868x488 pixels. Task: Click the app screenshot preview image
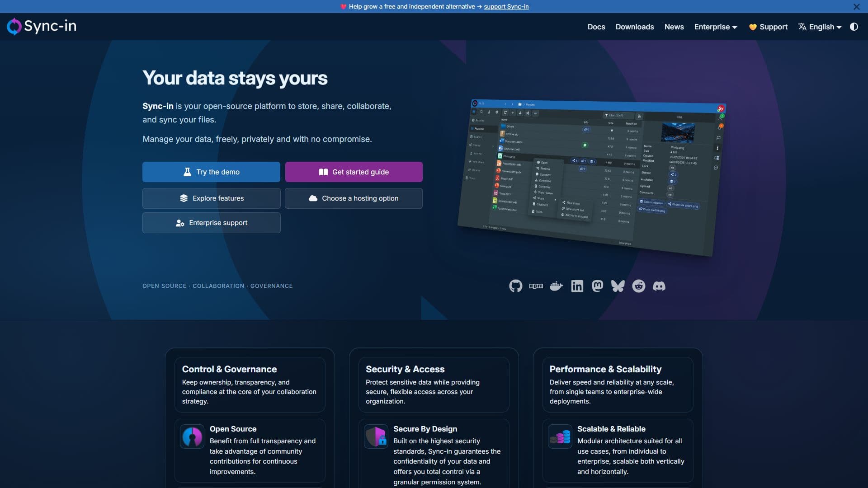[x=592, y=177]
